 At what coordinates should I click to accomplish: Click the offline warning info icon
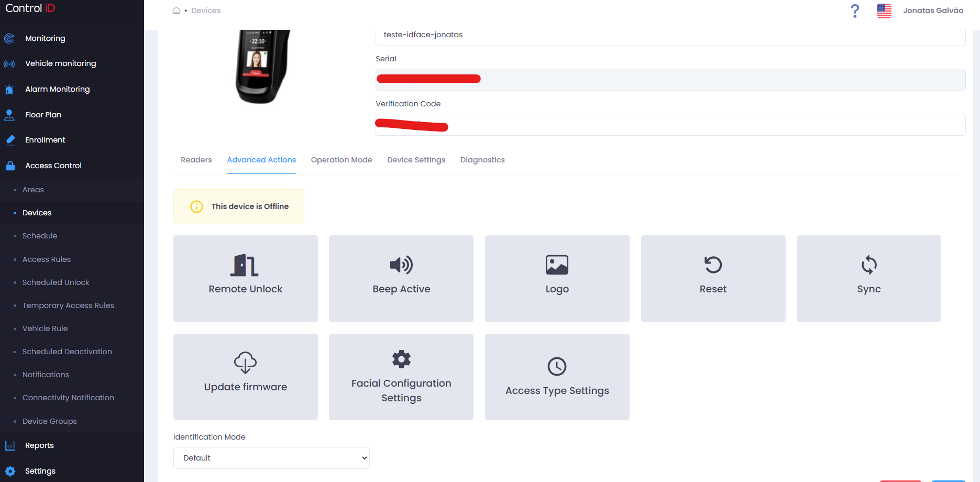tap(196, 206)
